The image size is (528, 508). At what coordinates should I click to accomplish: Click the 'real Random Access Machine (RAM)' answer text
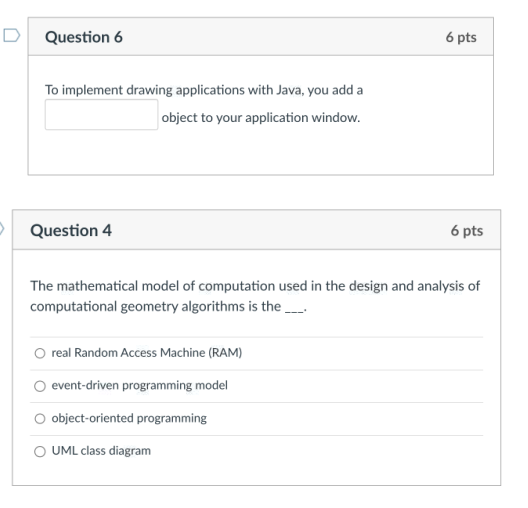coord(147,352)
